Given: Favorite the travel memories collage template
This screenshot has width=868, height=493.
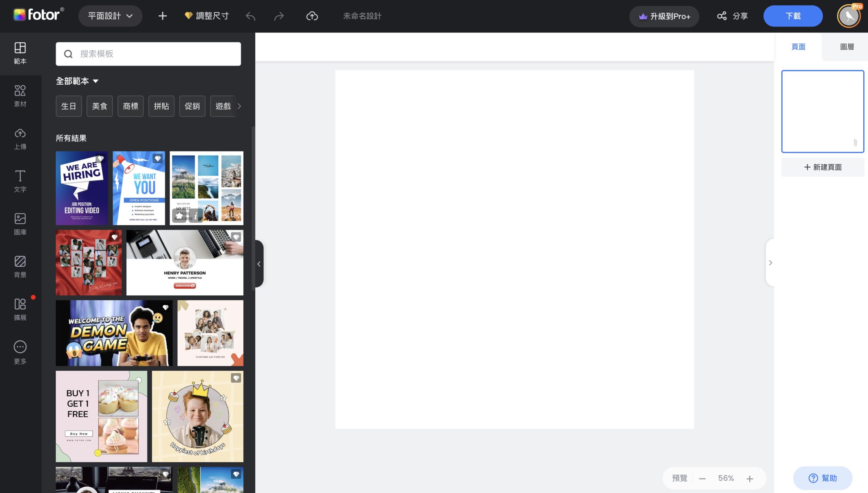Looking at the screenshot, I should [x=179, y=215].
